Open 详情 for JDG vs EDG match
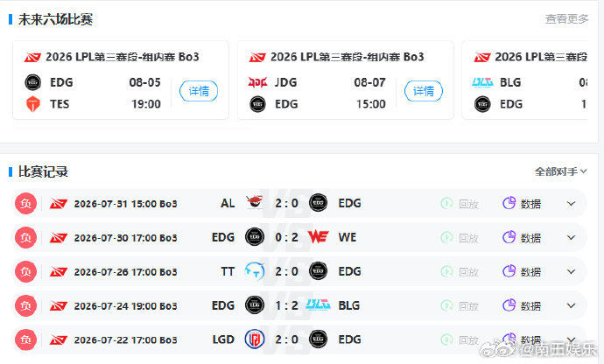This screenshot has width=604, height=364. click(424, 91)
